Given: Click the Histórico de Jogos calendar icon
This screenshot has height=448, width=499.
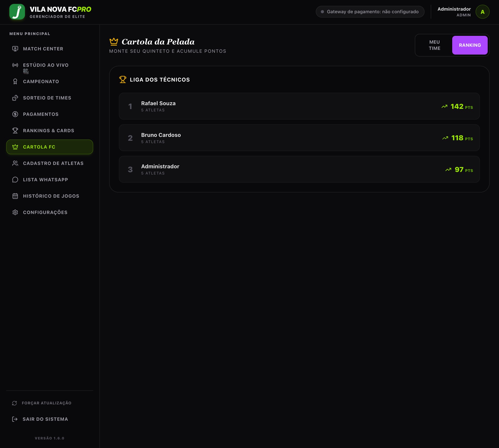Looking at the screenshot, I should click(15, 196).
